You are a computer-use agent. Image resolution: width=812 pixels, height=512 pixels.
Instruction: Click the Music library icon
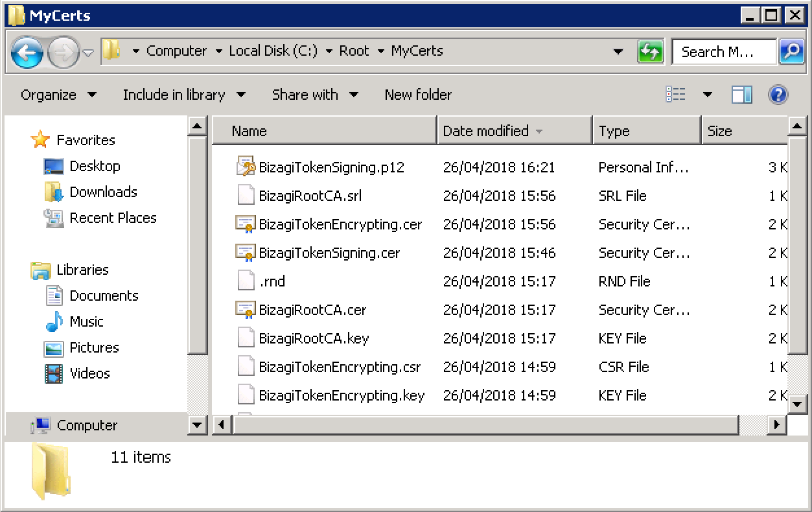[54, 321]
